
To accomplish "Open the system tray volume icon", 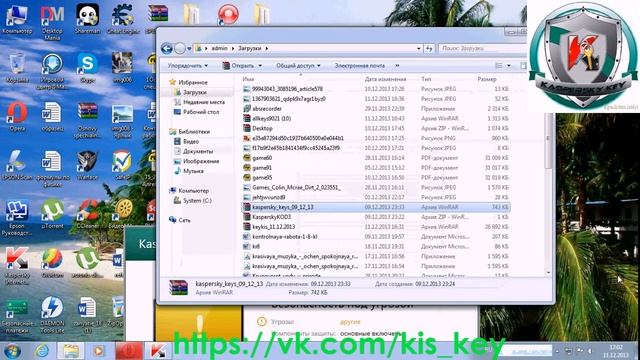I will point(590,351).
